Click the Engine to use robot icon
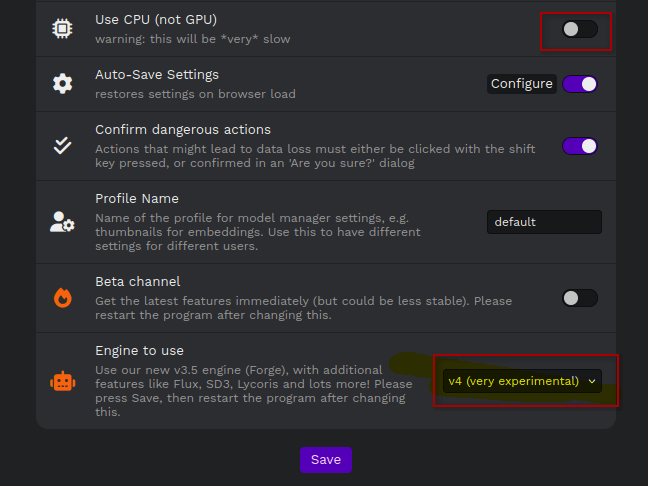The image size is (648, 486). tap(62, 381)
